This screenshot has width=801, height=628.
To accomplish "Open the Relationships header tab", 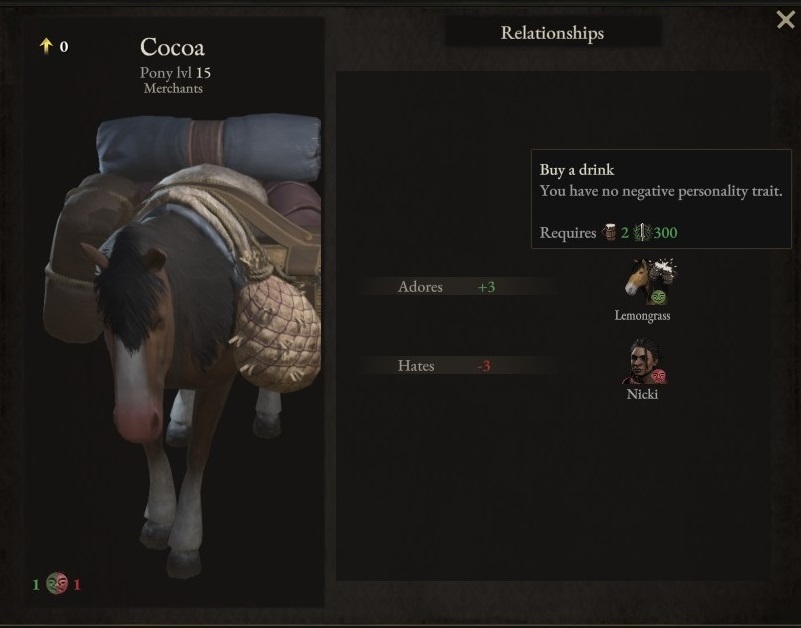I will pos(553,33).
